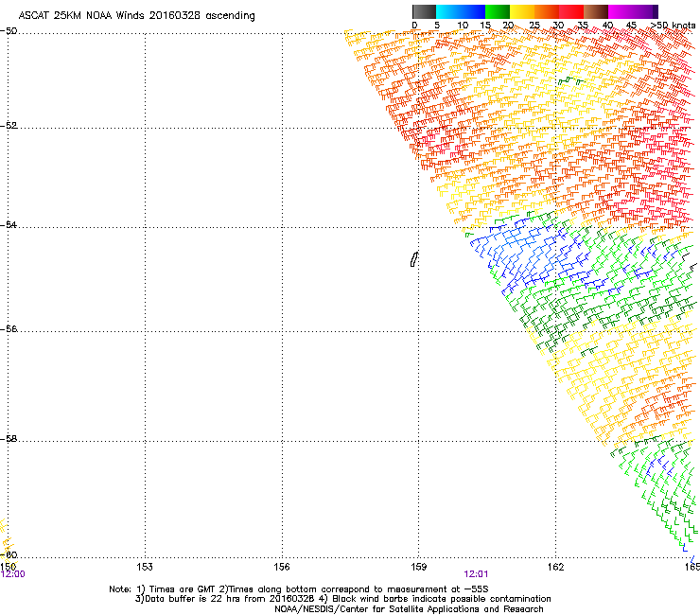Select the brown 35-40 knots legend segment

[x=596, y=11]
